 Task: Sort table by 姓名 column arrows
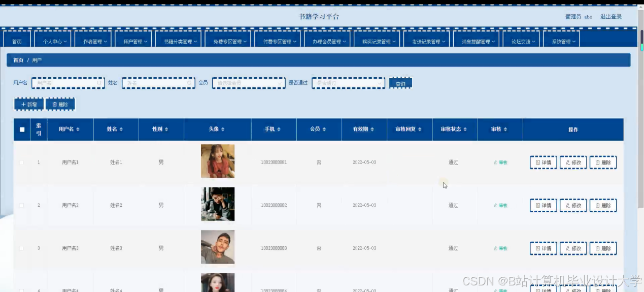pos(121,129)
